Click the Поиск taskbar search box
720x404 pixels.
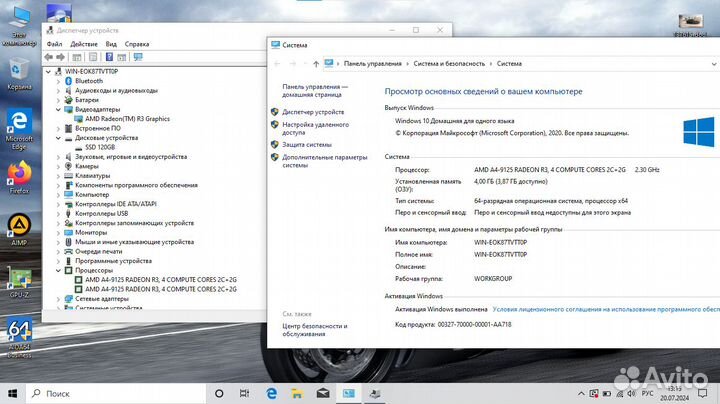click(117, 393)
